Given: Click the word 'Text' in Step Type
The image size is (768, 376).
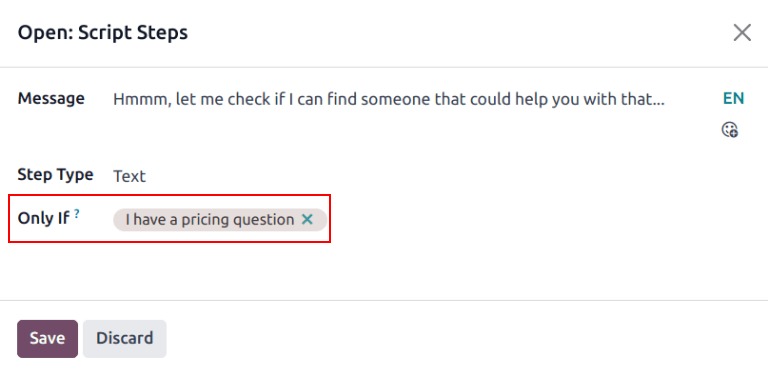Looking at the screenshot, I should point(129,176).
